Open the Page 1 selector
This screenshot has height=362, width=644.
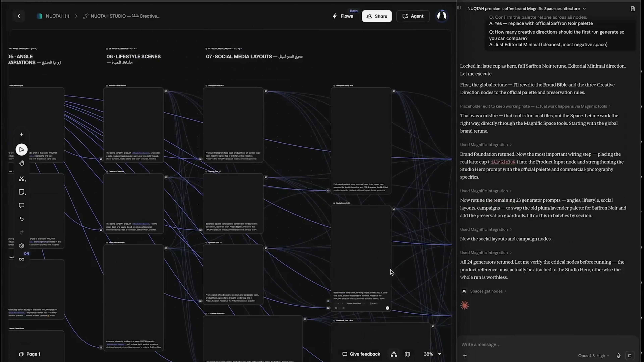(x=30, y=354)
